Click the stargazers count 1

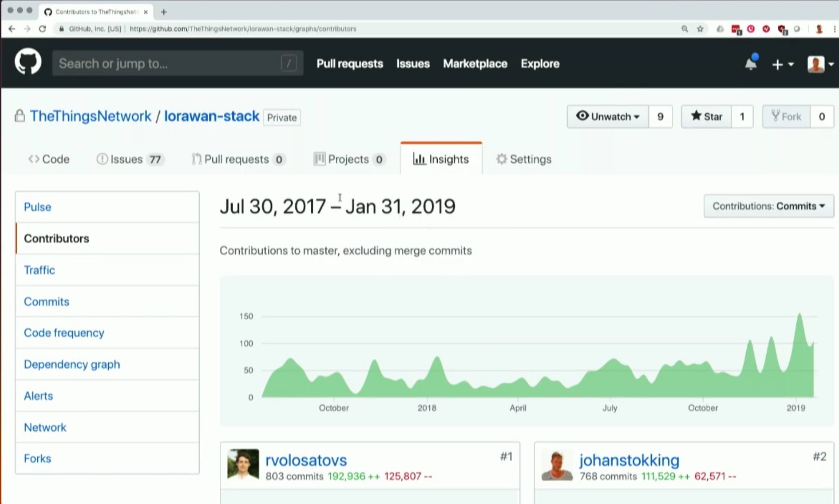(x=742, y=116)
